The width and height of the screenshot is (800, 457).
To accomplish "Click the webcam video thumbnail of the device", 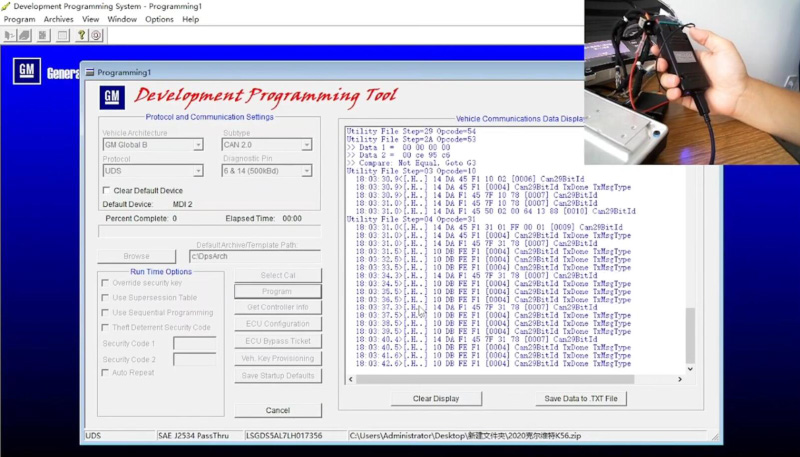I will pos(692,82).
